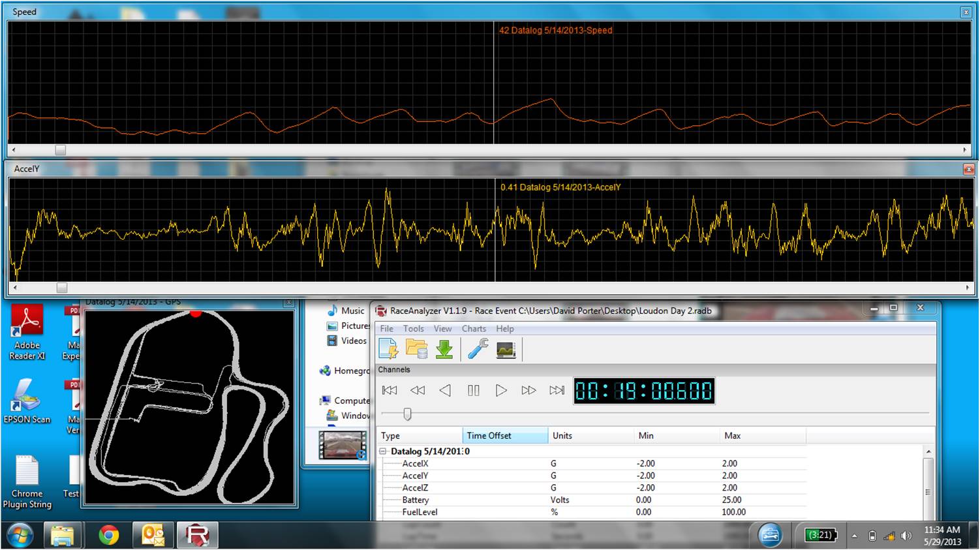Open the wrench configuration tool

click(478, 349)
